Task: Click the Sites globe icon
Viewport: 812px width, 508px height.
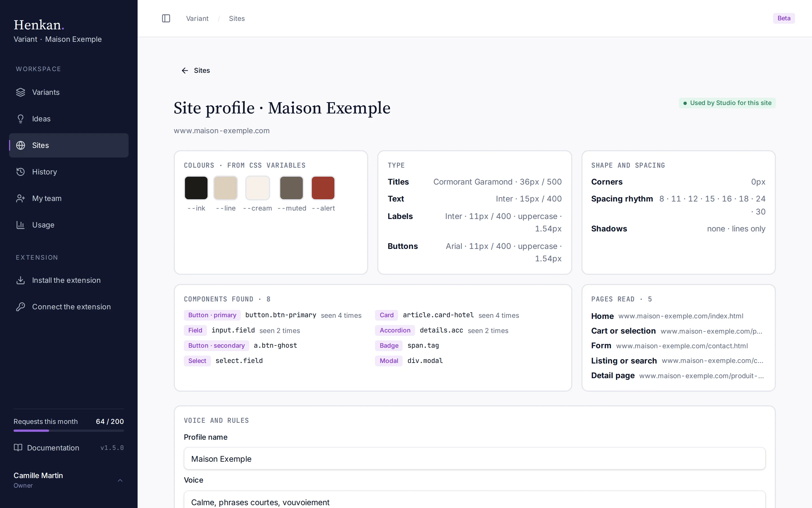Action: 21,145
